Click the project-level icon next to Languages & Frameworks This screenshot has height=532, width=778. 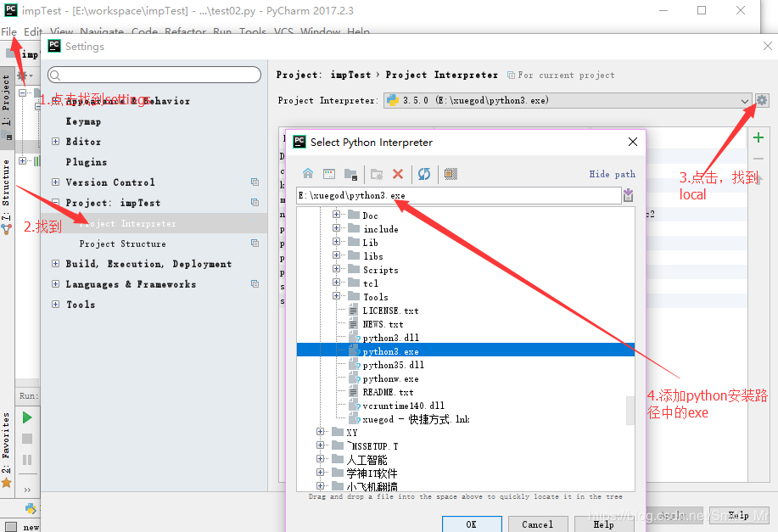(255, 284)
